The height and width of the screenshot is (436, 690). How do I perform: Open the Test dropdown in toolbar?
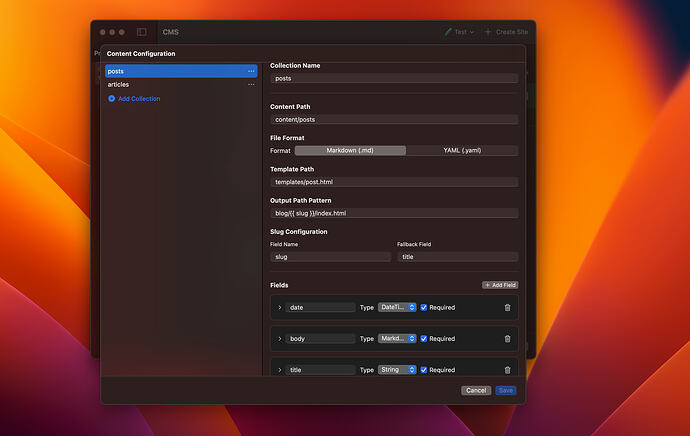click(460, 32)
